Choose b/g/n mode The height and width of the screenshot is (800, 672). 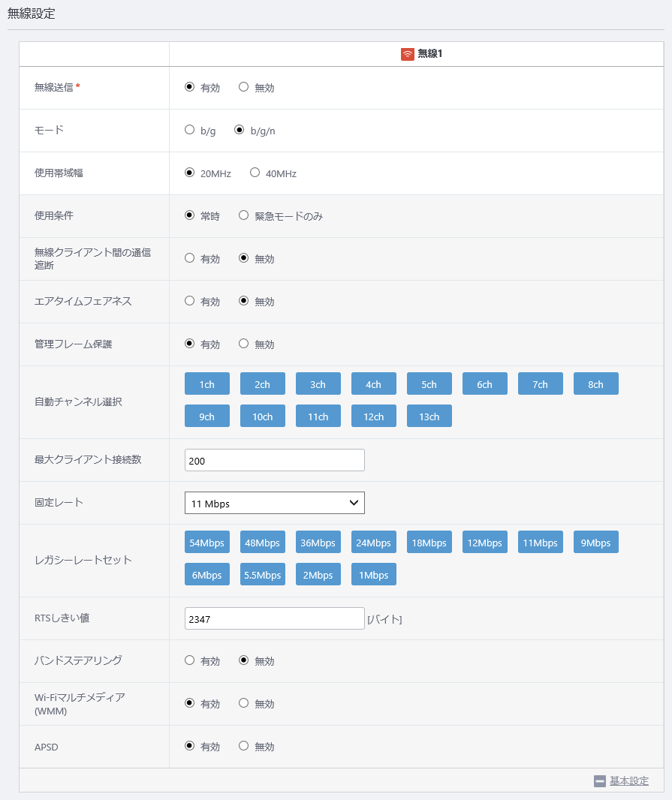click(239, 130)
